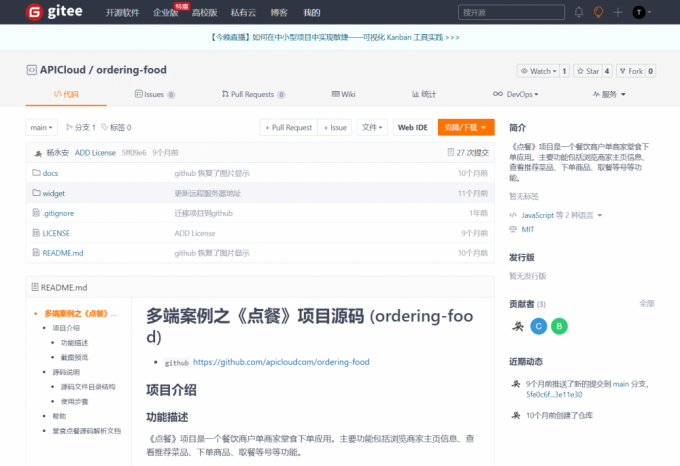Image resolution: width=680 pixels, height=466 pixels.
Task: Open the Web IDE
Action: [412, 128]
